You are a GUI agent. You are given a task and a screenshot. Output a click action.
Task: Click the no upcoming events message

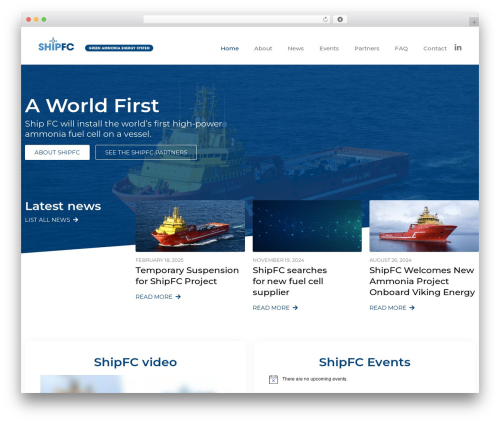pos(315,379)
